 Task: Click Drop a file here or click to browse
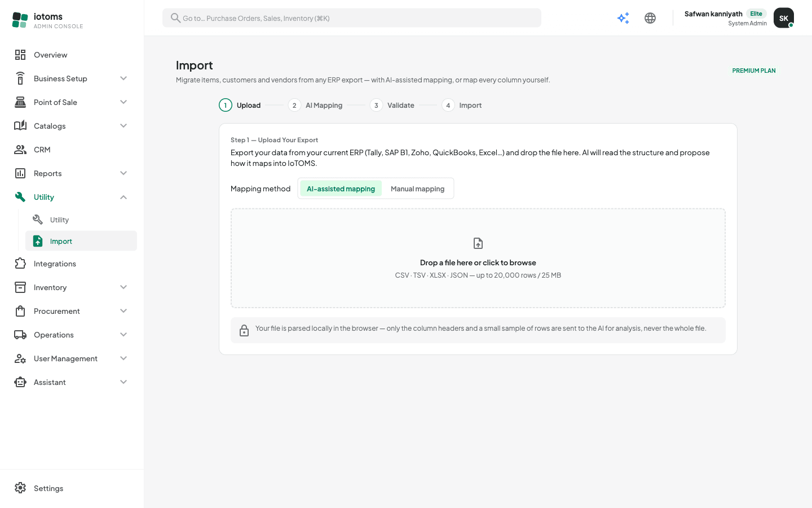(x=478, y=262)
